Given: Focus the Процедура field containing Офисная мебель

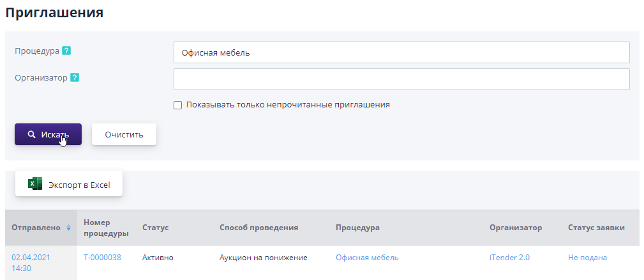Looking at the screenshot, I should (401, 53).
